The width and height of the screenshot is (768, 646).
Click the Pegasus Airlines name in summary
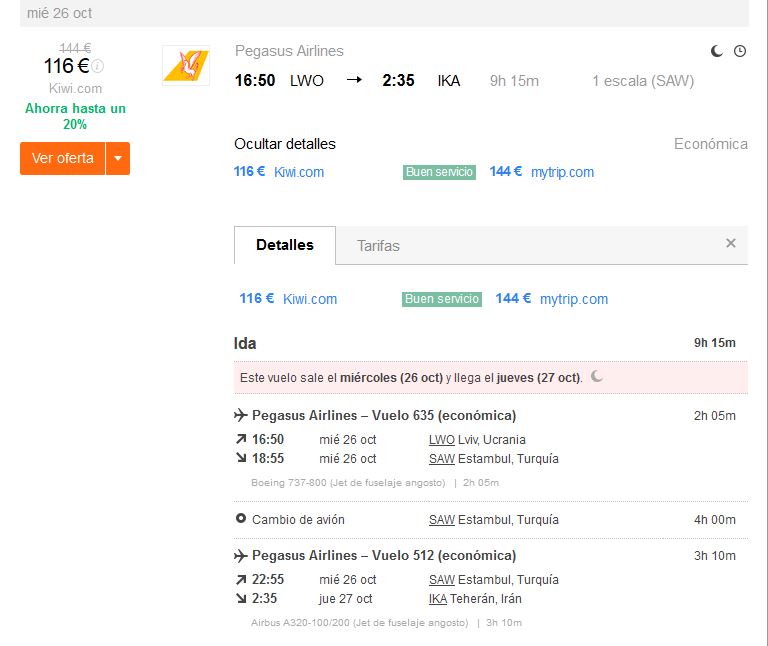[x=289, y=51]
